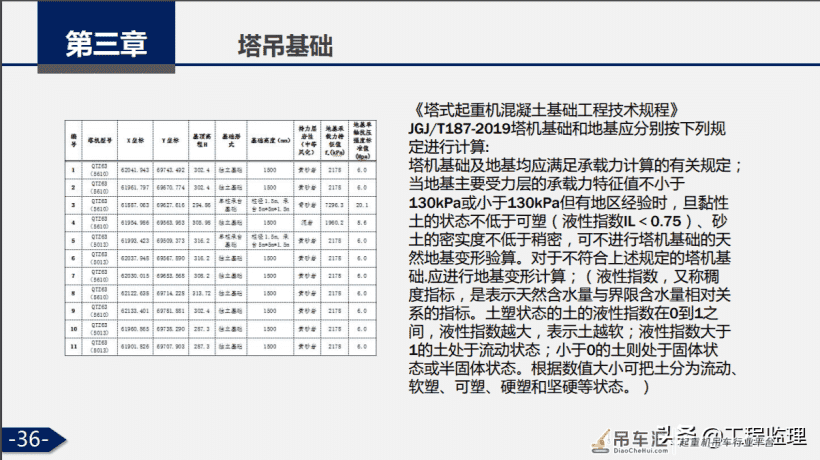
Task: Select the row 11 number cell
Action: 73,347
